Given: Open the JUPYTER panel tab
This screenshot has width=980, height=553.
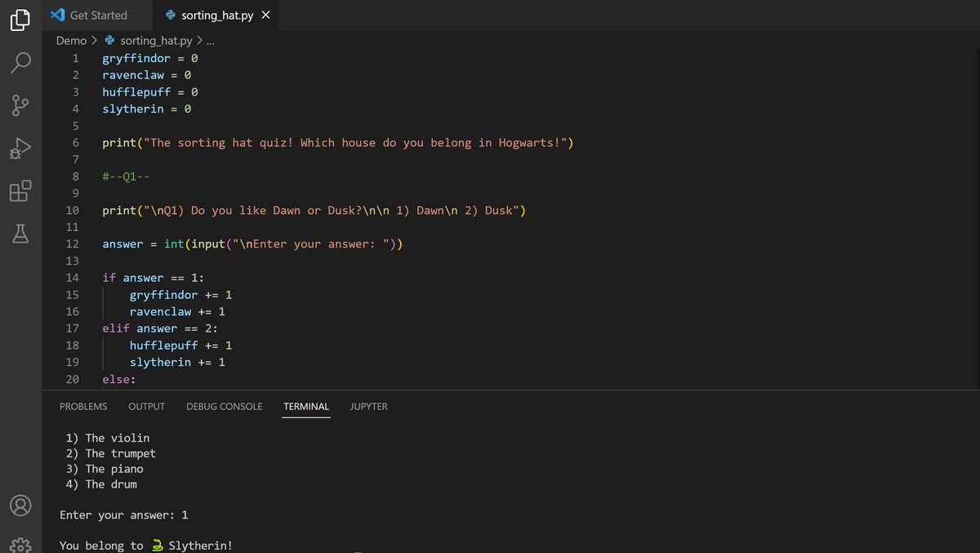Looking at the screenshot, I should click(x=369, y=406).
